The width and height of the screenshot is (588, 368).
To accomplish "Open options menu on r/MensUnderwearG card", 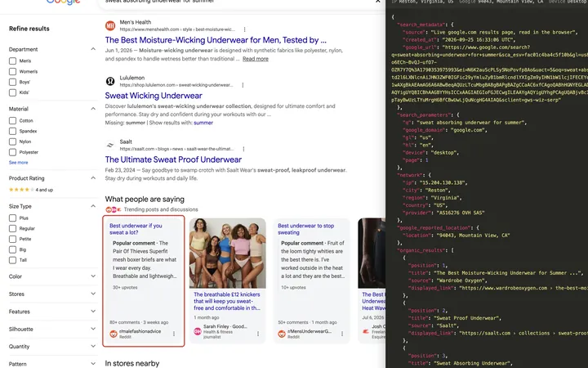I will (342, 334).
